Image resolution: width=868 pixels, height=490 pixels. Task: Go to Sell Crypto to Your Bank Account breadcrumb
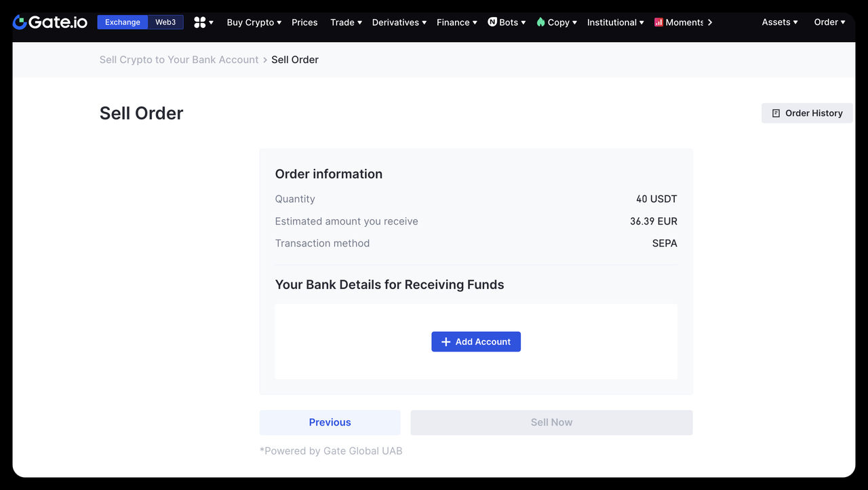pos(179,60)
